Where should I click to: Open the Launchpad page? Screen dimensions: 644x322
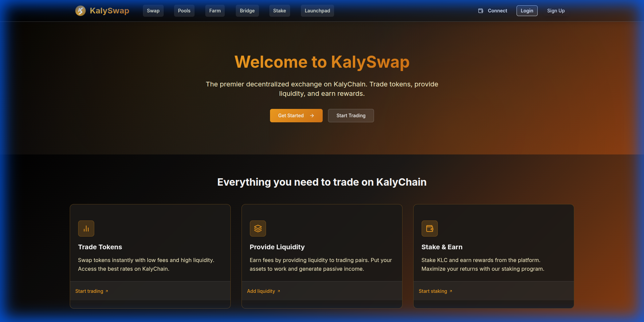[x=317, y=10]
